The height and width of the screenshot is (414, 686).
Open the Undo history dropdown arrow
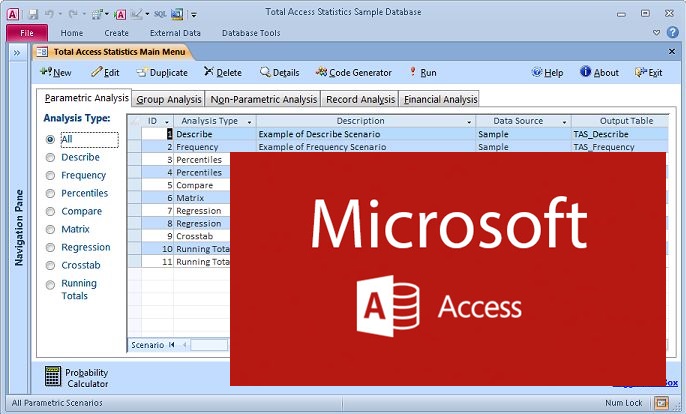(x=60, y=14)
